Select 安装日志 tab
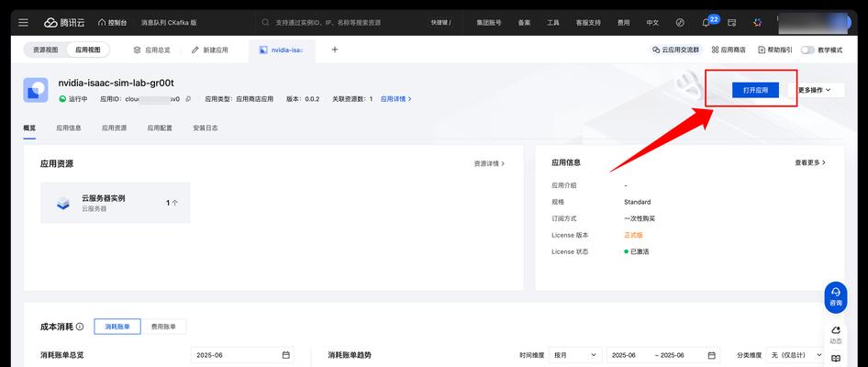Image resolution: width=868 pixels, height=367 pixels. point(206,128)
